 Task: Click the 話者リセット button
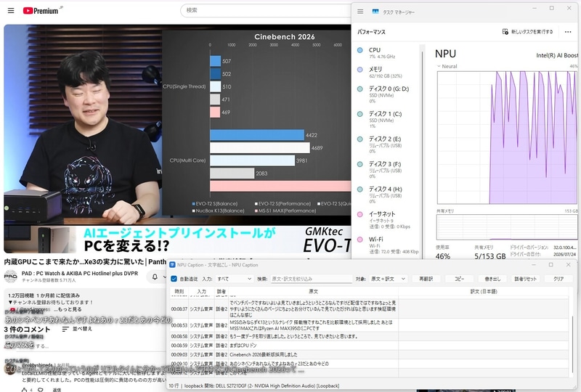[x=525, y=279]
